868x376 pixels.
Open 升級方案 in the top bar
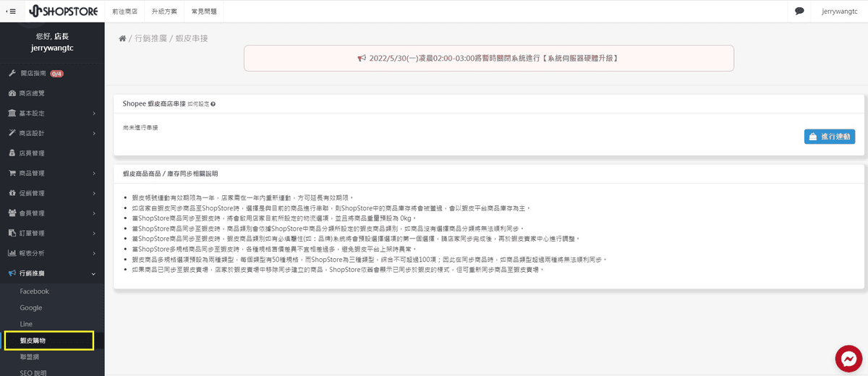coord(165,12)
